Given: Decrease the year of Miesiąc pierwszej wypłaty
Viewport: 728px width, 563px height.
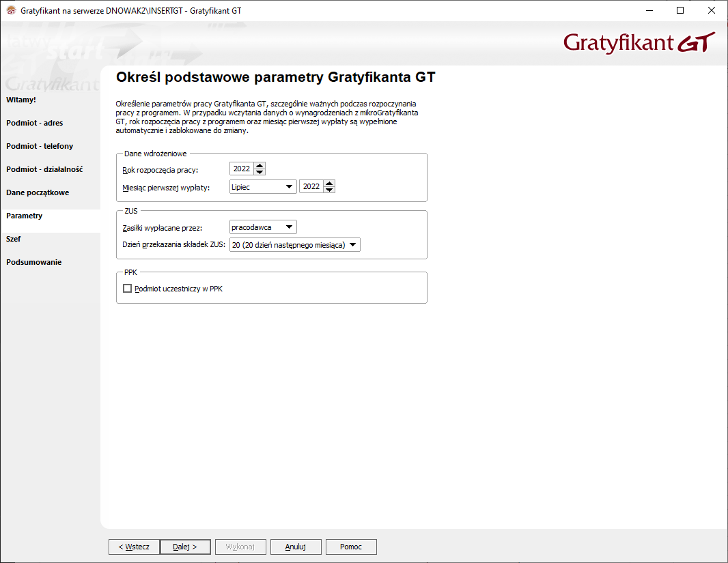Looking at the screenshot, I should pos(329,190).
